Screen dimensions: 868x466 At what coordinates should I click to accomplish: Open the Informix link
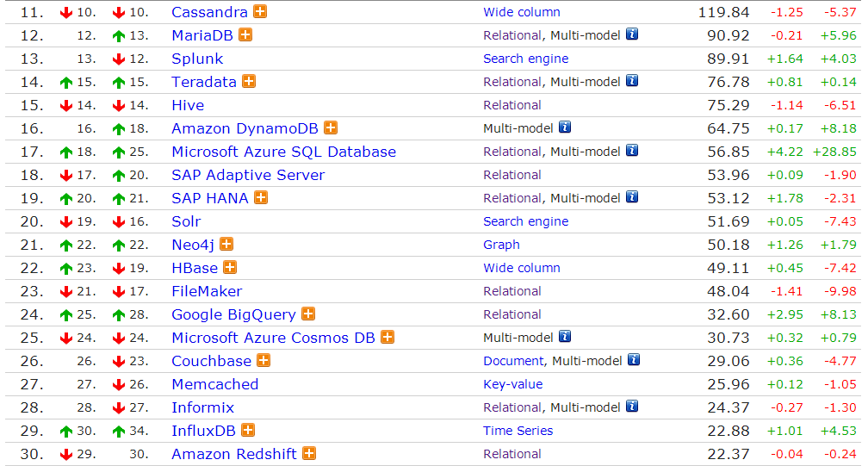tap(202, 407)
